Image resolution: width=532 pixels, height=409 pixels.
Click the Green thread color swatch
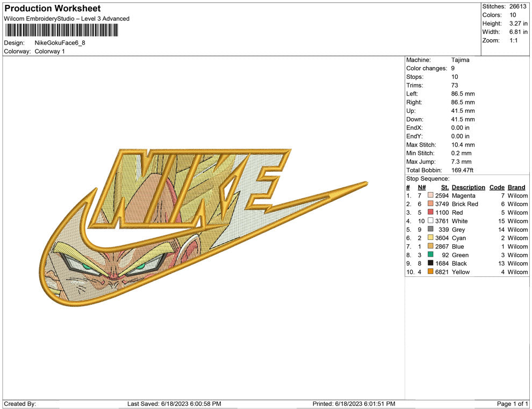coord(430,254)
